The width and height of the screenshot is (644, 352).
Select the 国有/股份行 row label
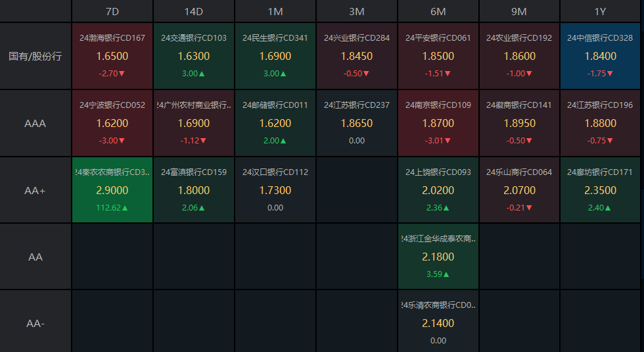35,56
